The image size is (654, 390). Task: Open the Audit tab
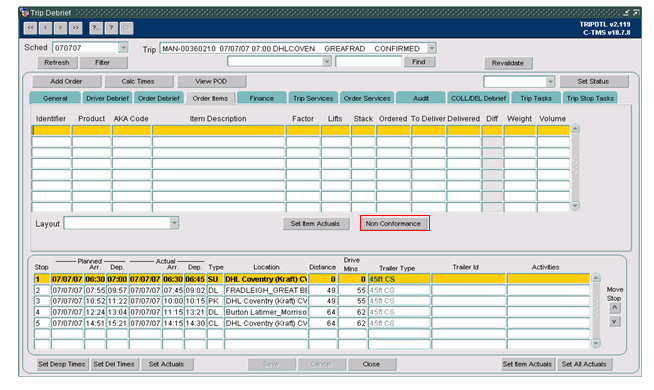420,98
